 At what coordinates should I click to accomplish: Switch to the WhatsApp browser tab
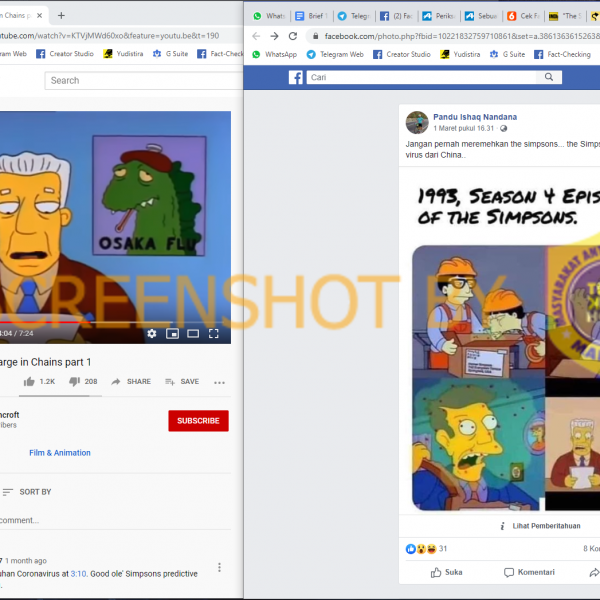(269, 16)
